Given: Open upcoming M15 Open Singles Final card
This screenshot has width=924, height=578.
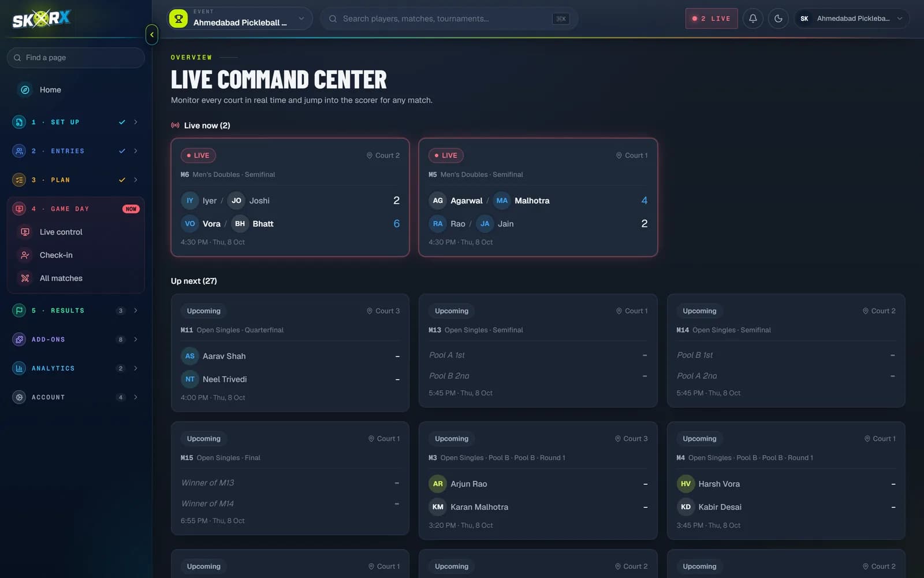Looking at the screenshot, I should tap(290, 478).
